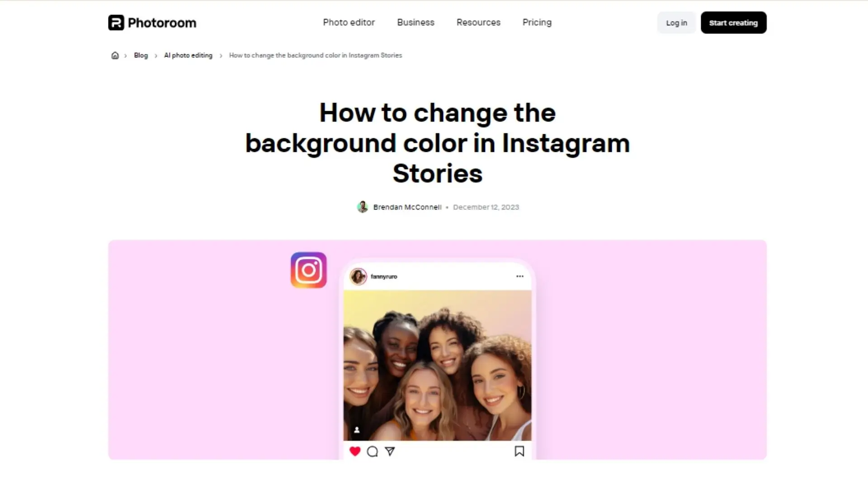This screenshot has height=488, width=868.
Task: Expand the Resources menu
Action: [x=478, y=22]
